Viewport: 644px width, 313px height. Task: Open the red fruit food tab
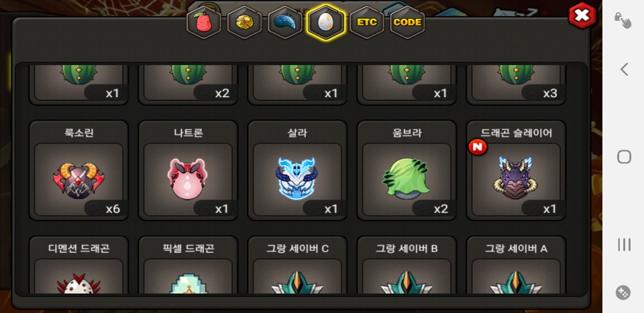coord(204,22)
